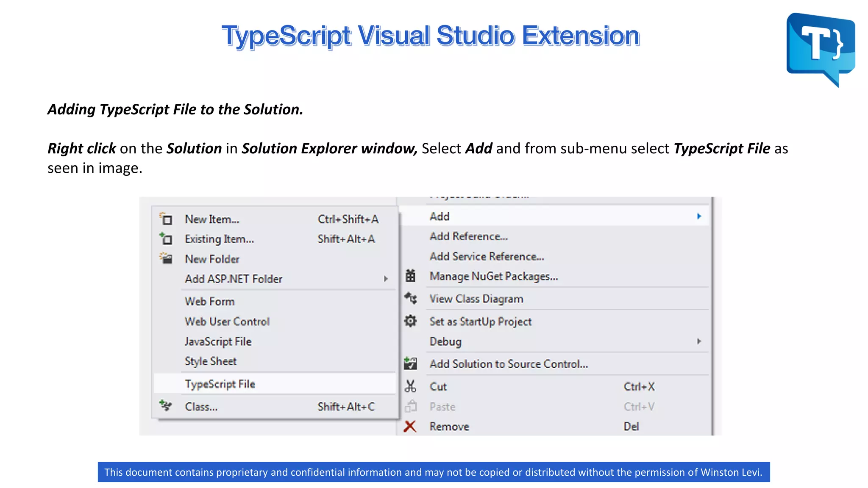Image resolution: width=868 pixels, height=488 pixels.
Task: Select Style Sheet menu entry
Action: [275, 361]
